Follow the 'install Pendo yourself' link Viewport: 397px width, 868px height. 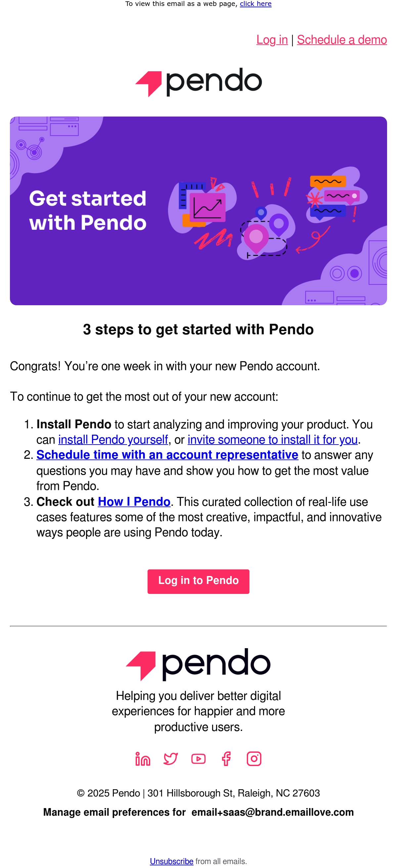tap(113, 439)
